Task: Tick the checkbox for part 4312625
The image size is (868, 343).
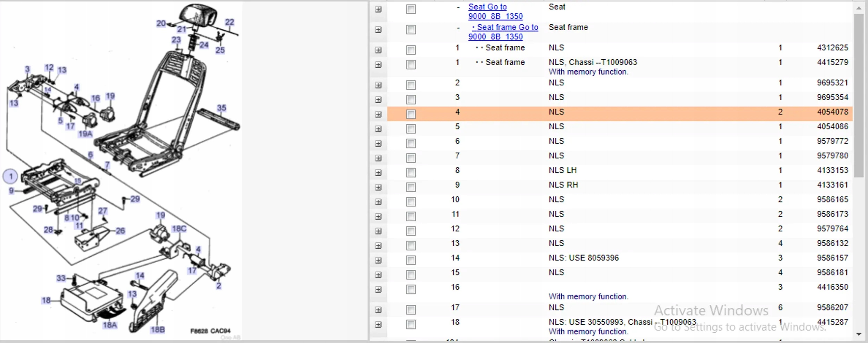Action: coord(411,50)
